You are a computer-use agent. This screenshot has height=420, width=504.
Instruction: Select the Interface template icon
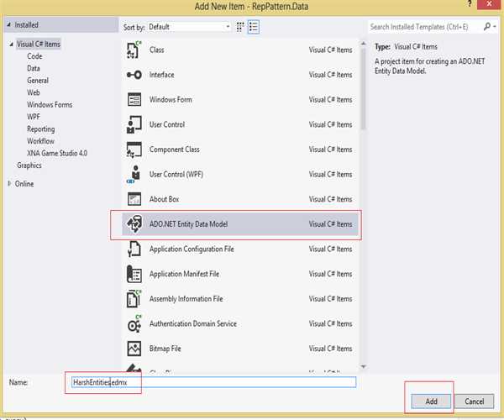click(134, 76)
